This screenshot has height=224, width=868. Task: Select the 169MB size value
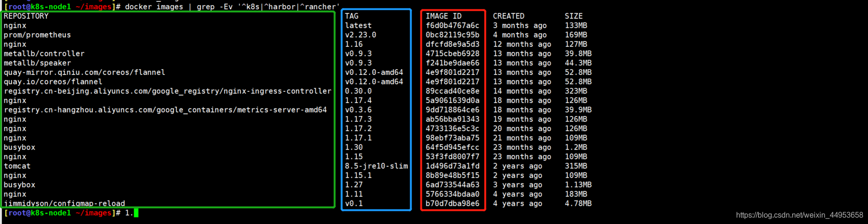pos(576,35)
